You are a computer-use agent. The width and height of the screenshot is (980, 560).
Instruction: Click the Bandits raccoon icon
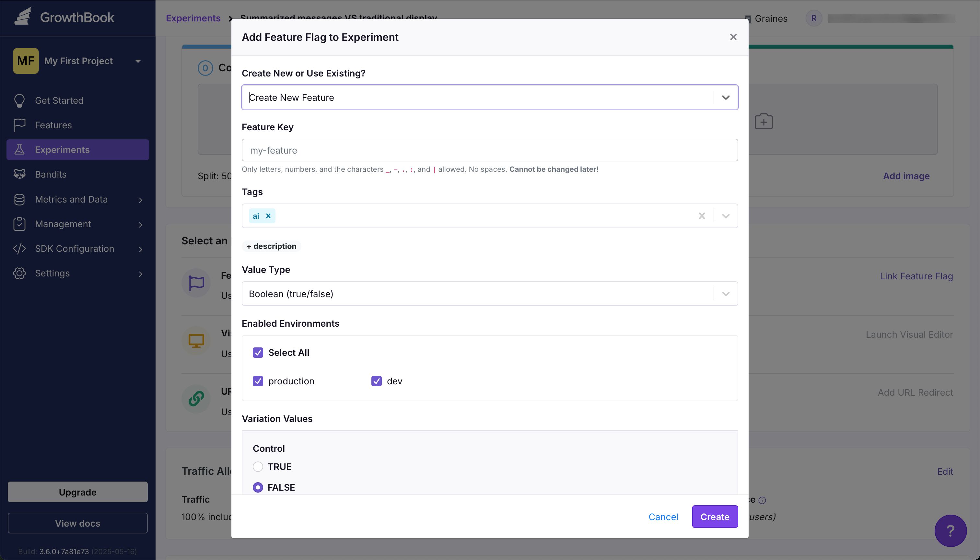pos(19,174)
